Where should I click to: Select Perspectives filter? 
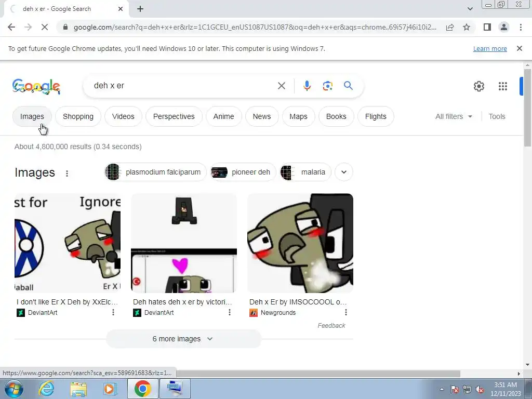[x=174, y=116]
